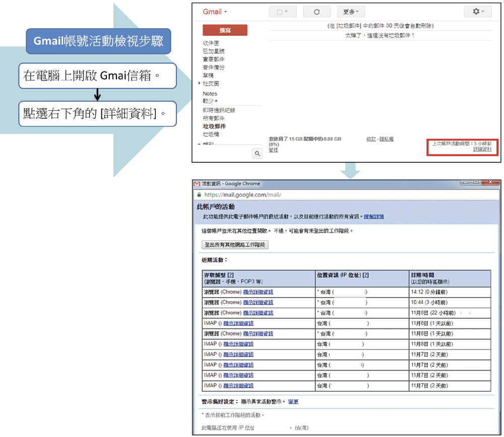Viewport: 504px width, 437px height.
Task: Select the 社交圈 label
Action: pos(211,84)
